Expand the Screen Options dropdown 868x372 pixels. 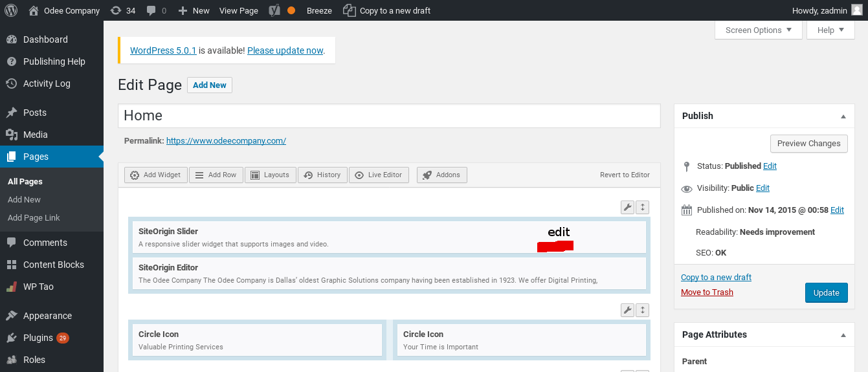759,30
